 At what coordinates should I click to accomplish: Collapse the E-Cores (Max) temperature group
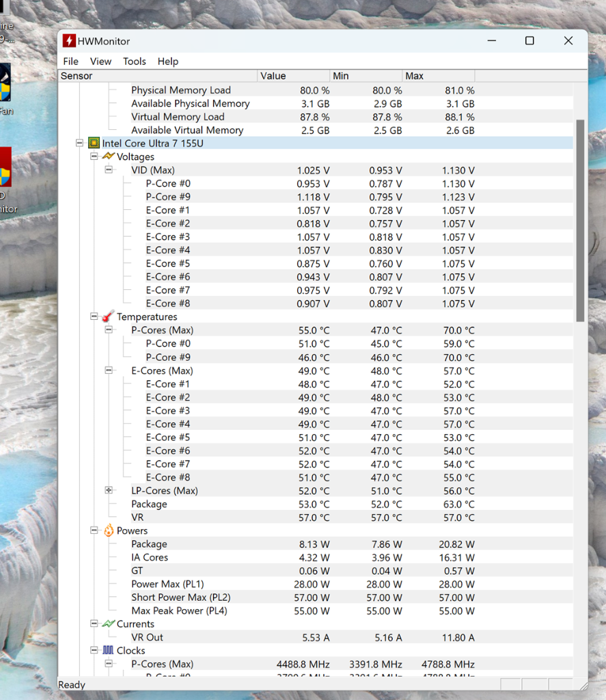(109, 370)
